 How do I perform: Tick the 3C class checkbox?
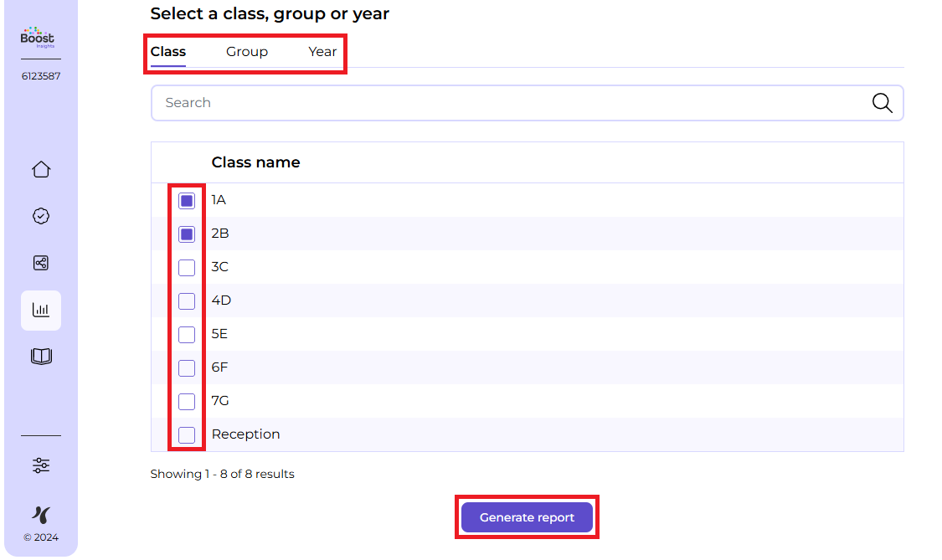[187, 268]
